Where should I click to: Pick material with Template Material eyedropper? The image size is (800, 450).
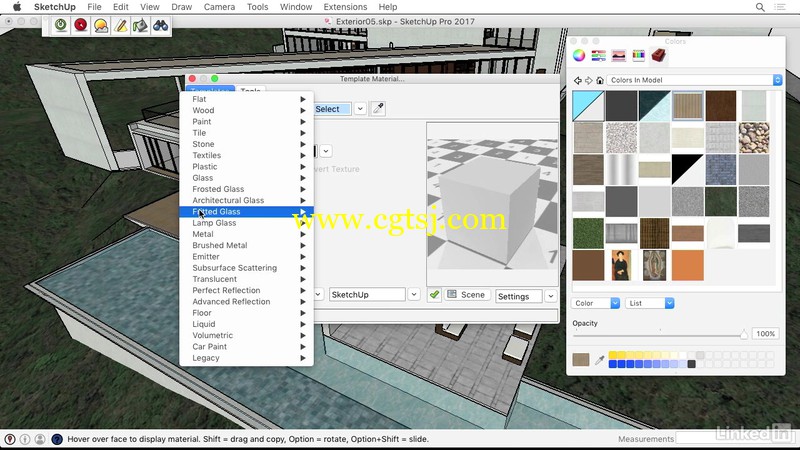pos(378,108)
